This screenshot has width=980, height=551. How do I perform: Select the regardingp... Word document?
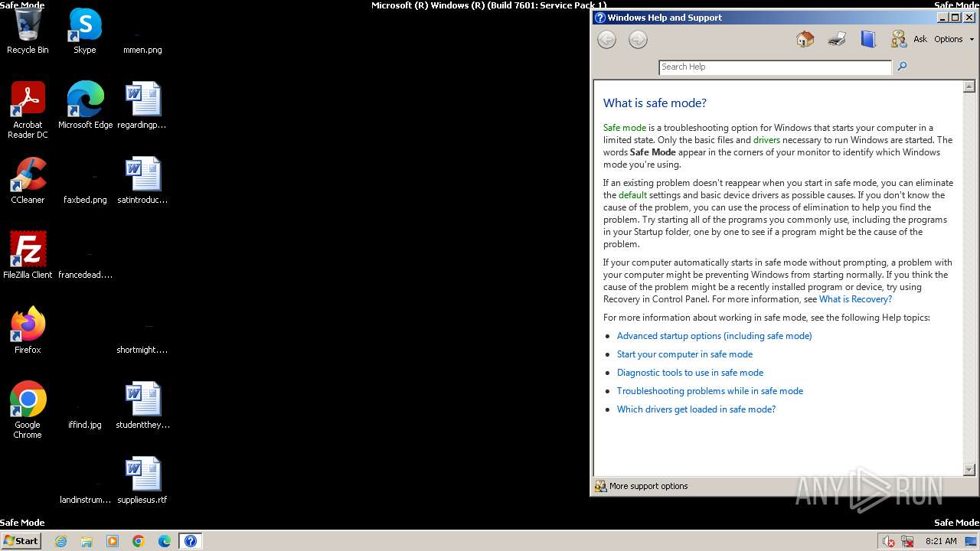pos(142,106)
